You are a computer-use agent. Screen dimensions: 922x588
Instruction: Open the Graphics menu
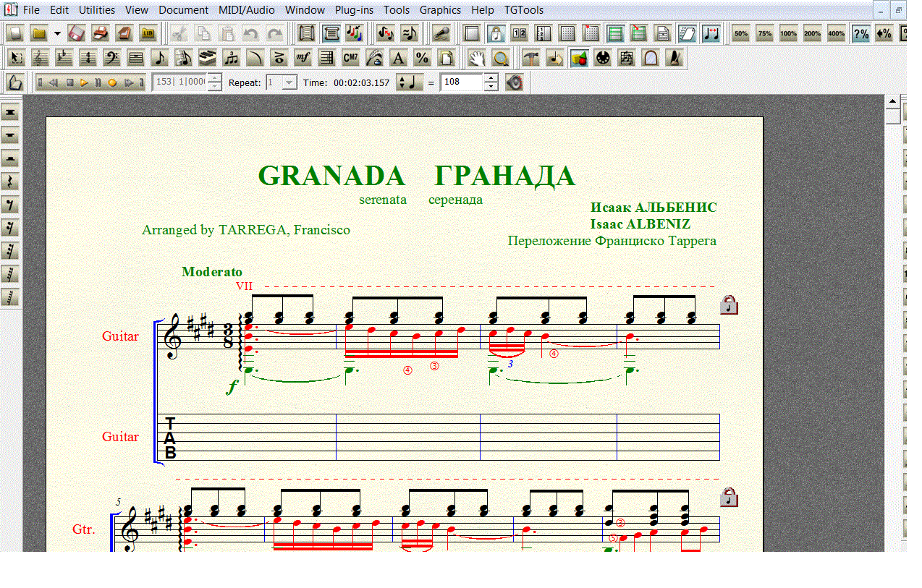tap(440, 10)
